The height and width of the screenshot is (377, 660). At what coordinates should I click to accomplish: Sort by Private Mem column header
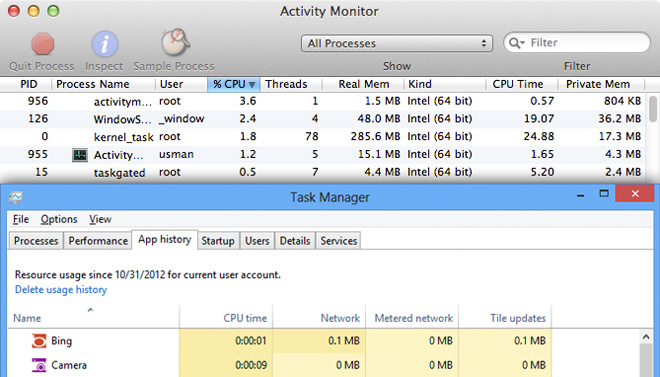(x=601, y=84)
